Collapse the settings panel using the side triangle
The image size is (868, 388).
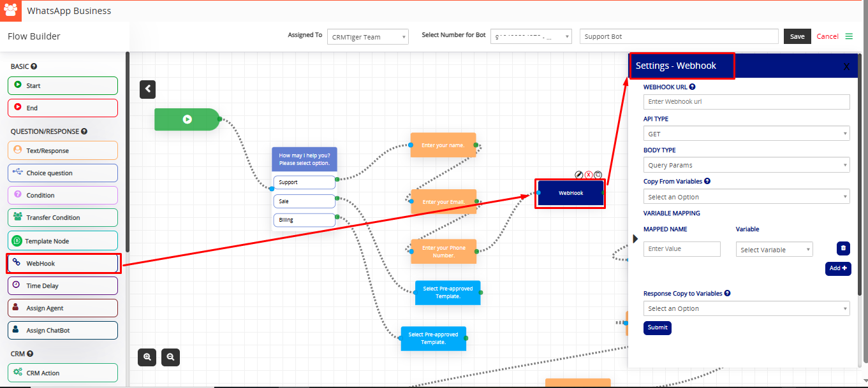635,238
